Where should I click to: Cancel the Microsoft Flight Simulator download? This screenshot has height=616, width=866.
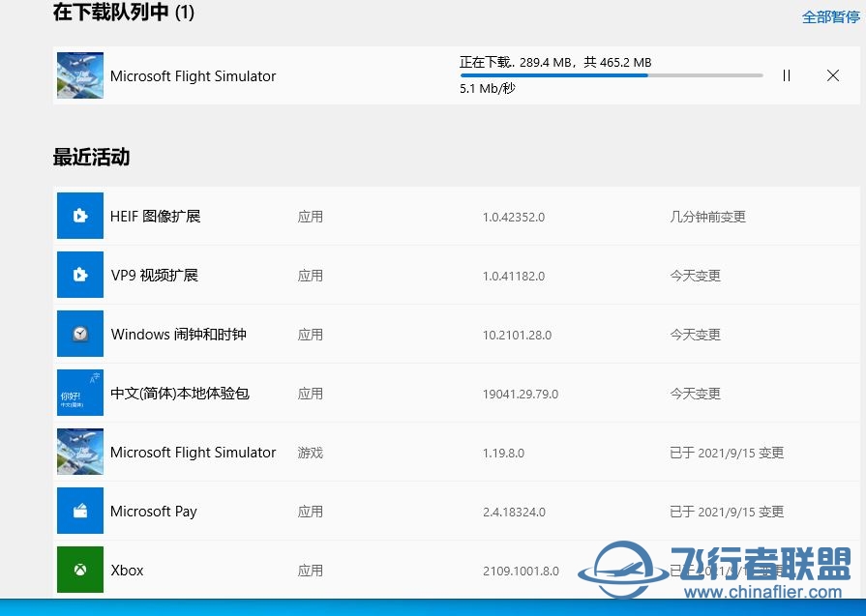833,75
